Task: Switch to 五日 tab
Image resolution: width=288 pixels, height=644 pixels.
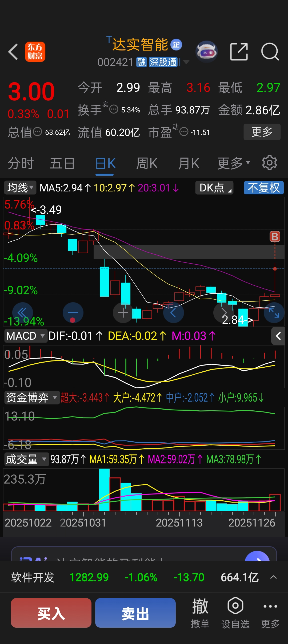Action: (x=62, y=163)
